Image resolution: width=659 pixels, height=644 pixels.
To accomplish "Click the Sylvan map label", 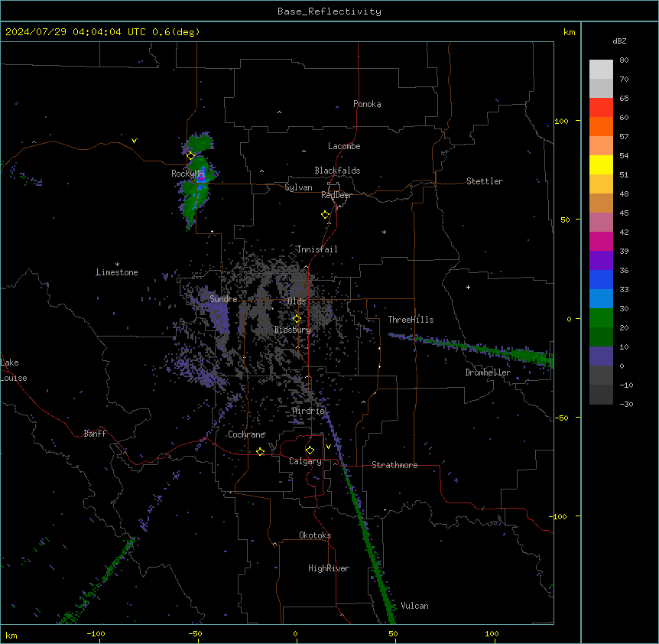I will pos(298,187).
